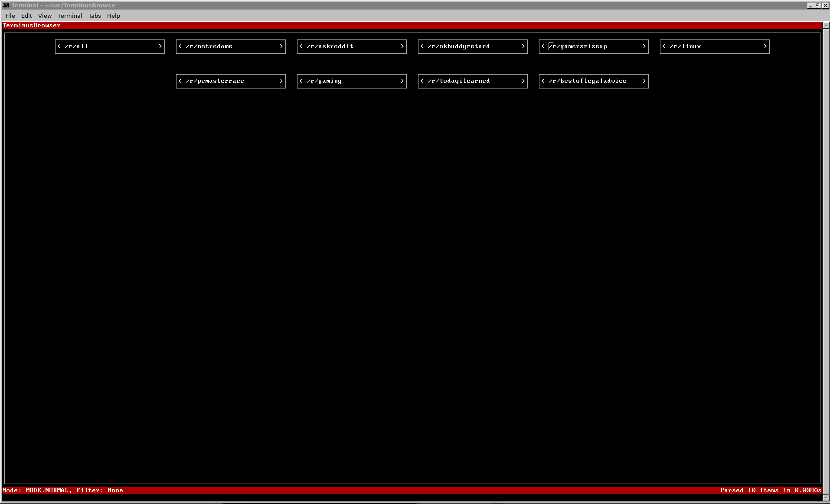
Task: Click left angle bracket of /r/okbuddyretard
Action: tap(422, 46)
